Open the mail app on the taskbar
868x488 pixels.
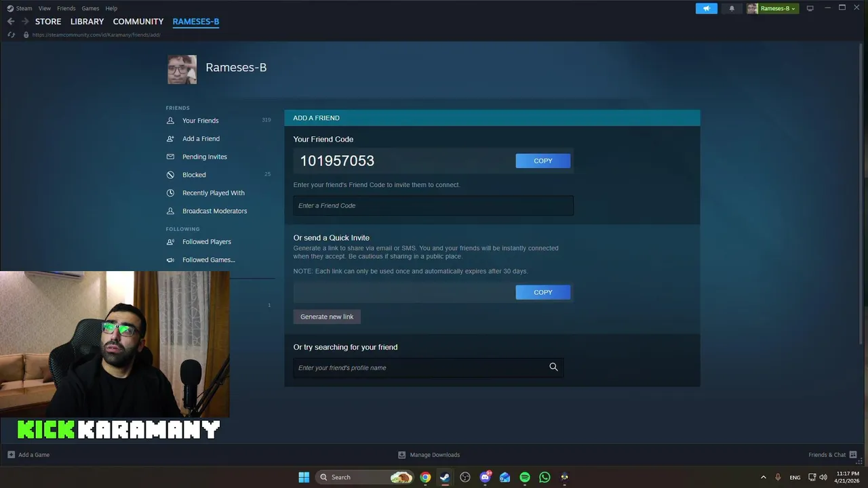(505, 477)
